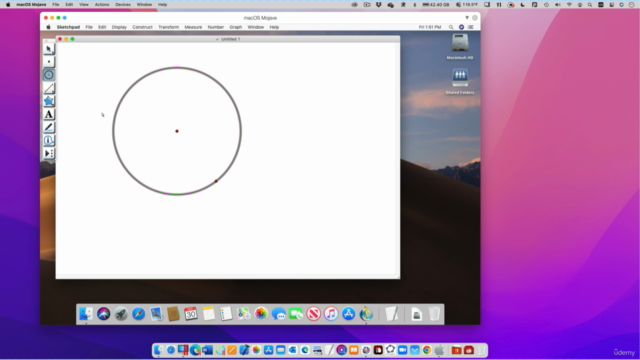Open Contacts in the Mojave dock

173,314
